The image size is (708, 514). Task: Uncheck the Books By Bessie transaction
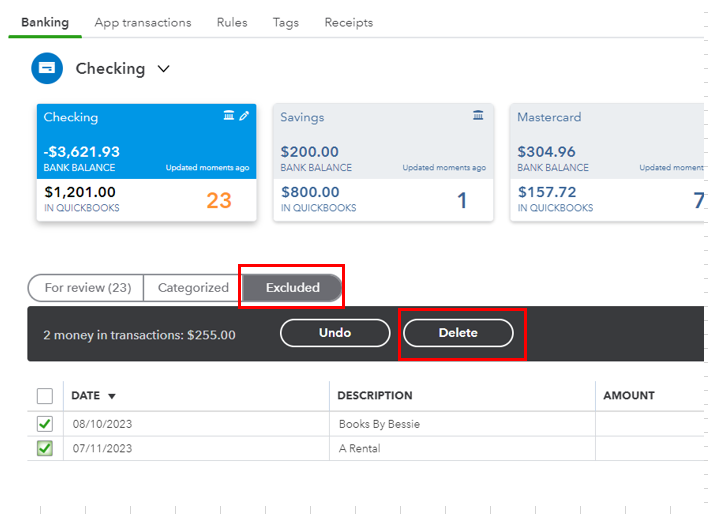coord(45,424)
